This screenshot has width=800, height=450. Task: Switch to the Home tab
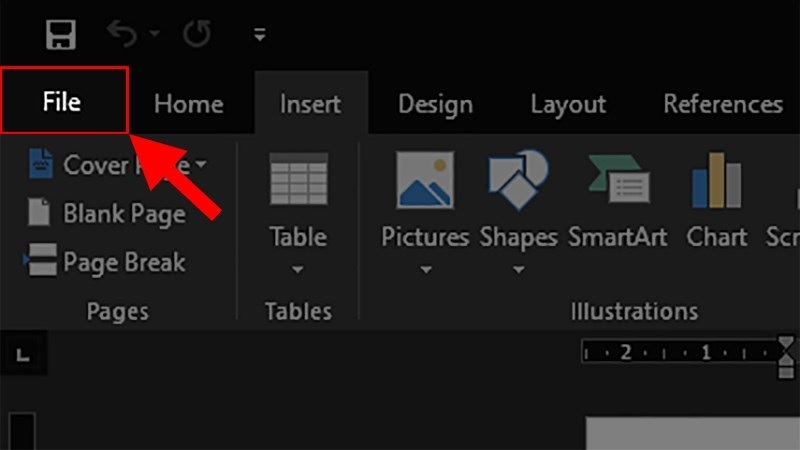[187, 104]
